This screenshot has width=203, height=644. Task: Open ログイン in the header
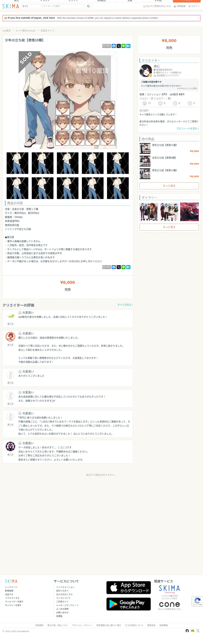(x=194, y=6)
